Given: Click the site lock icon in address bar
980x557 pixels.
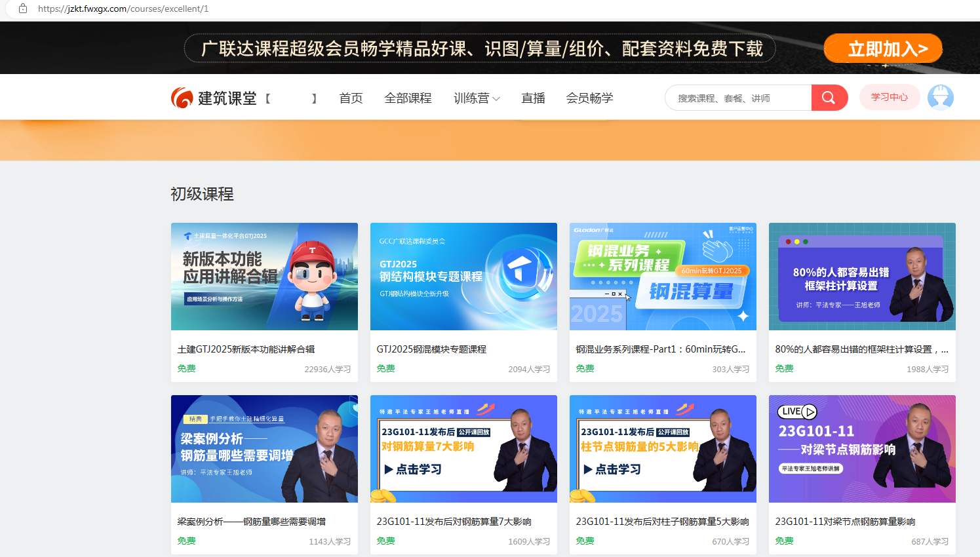Looking at the screenshot, I should pyautogui.click(x=23, y=9).
